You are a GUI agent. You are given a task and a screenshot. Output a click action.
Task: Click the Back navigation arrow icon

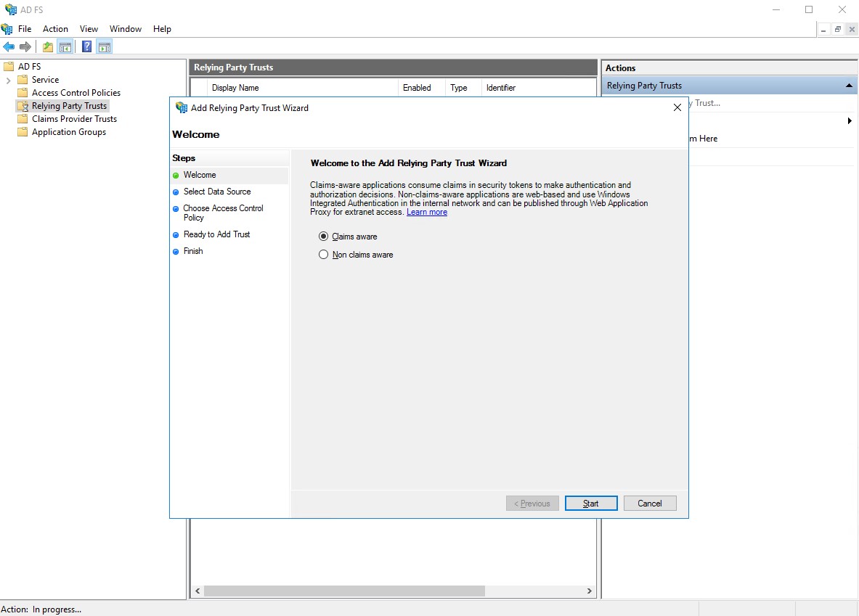(x=9, y=46)
